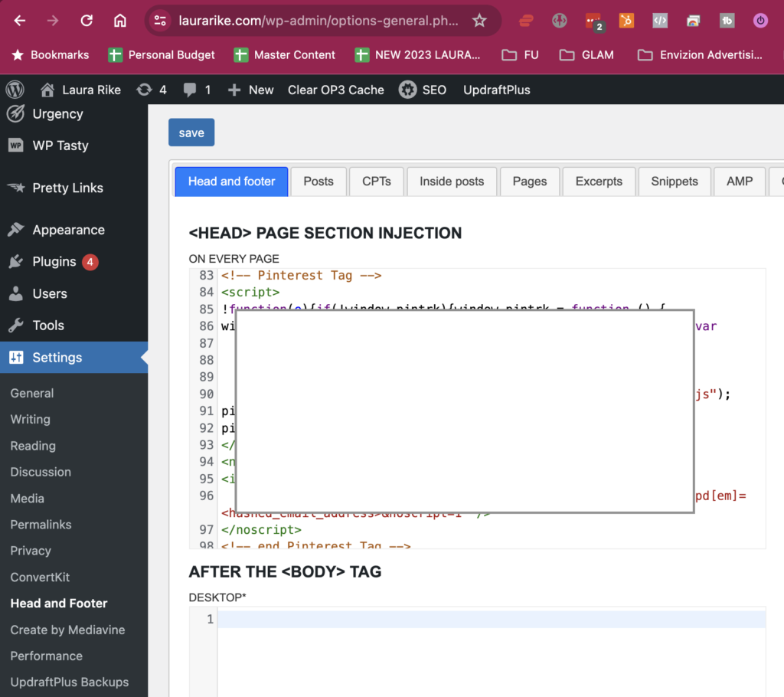Click the browser reload icon

point(87,21)
